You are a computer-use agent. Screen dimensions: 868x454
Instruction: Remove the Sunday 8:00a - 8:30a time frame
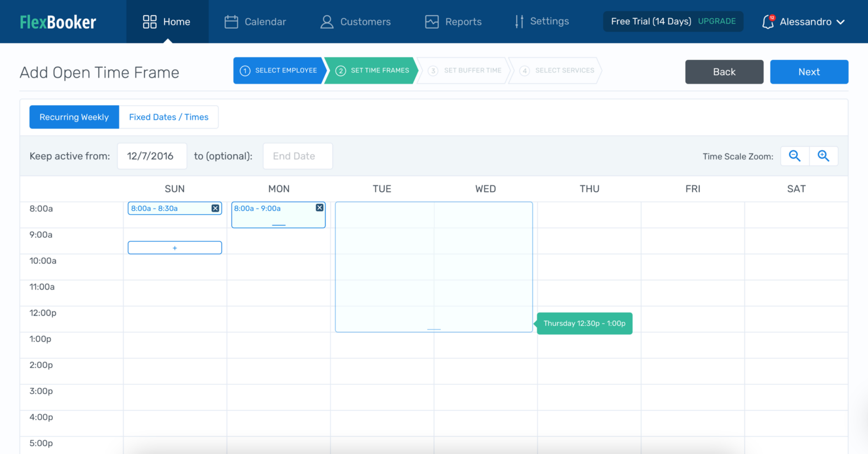click(x=215, y=208)
